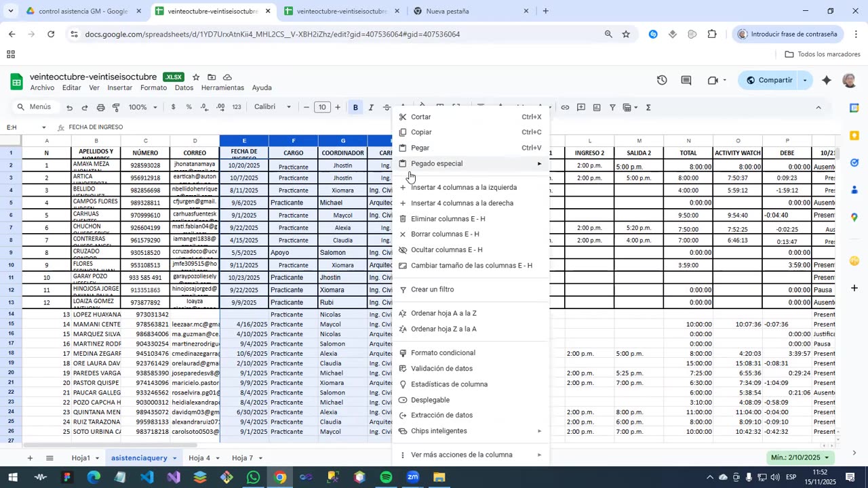
Task: Open Ver más acciones de la columna
Action: 471,455
